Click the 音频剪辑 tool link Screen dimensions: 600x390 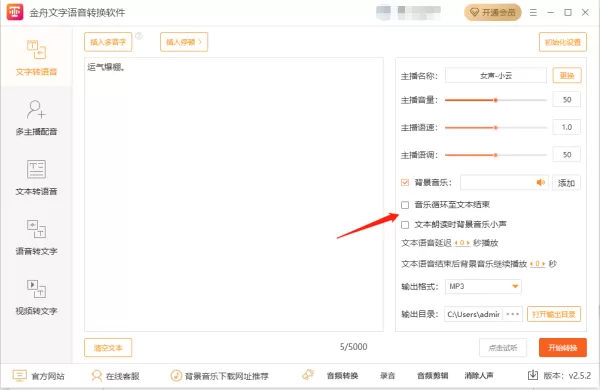point(432,376)
